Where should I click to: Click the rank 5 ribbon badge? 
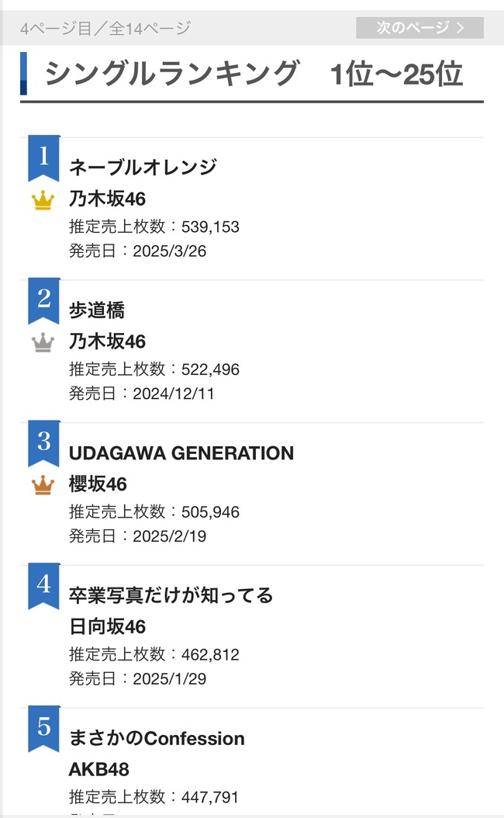coord(43,728)
